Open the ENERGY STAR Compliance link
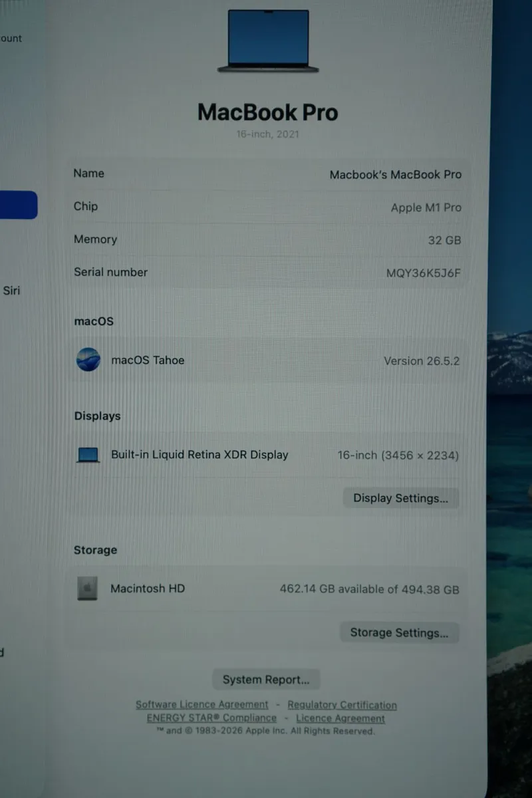The height and width of the screenshot is (798, 532). point(211,718)
